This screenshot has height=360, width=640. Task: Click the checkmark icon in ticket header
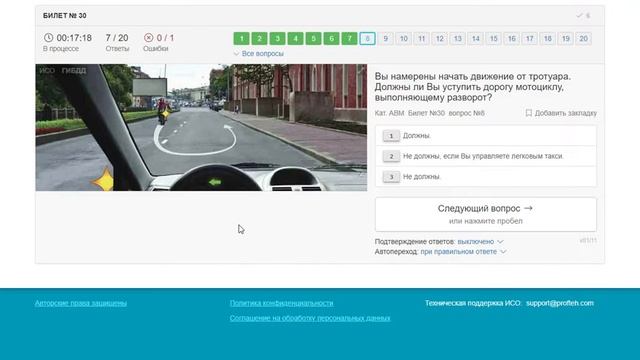pos(579,16)
